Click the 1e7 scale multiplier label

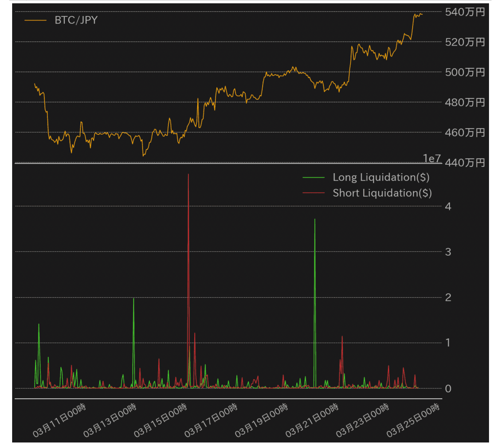[x=432, y=158]
